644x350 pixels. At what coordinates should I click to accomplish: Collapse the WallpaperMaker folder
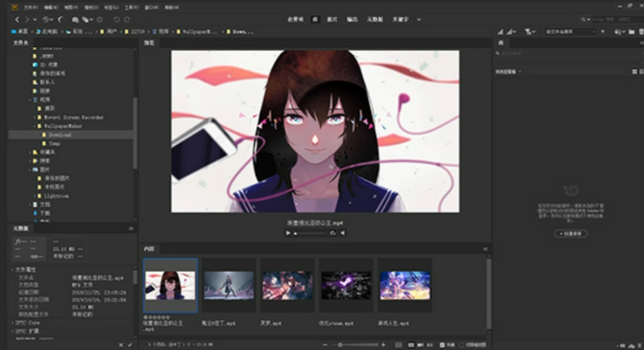[x=35, y=126]
